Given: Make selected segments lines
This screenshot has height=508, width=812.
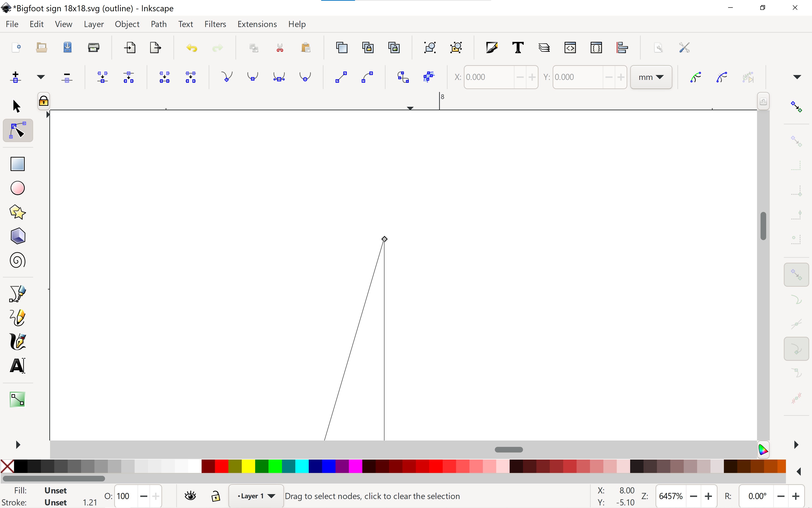Looking at the screenshot, I should coord(341,77).
